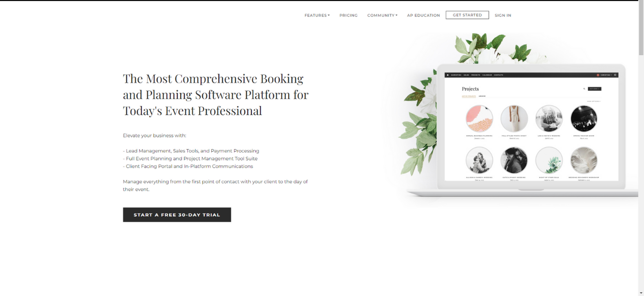Switch to the Archive tab
Viewport: 644px width, 296px height.
tap(482, 96)
